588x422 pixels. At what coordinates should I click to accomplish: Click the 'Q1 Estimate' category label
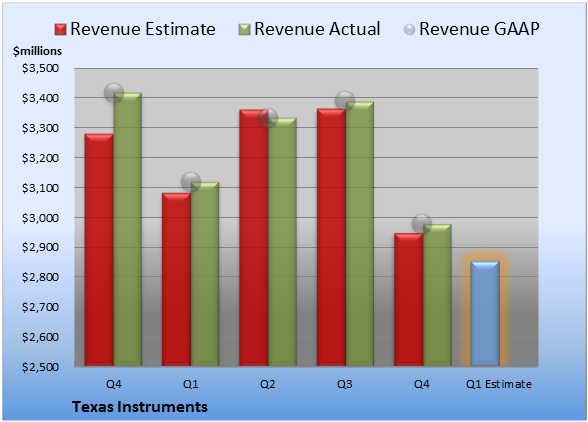[499, 384]
